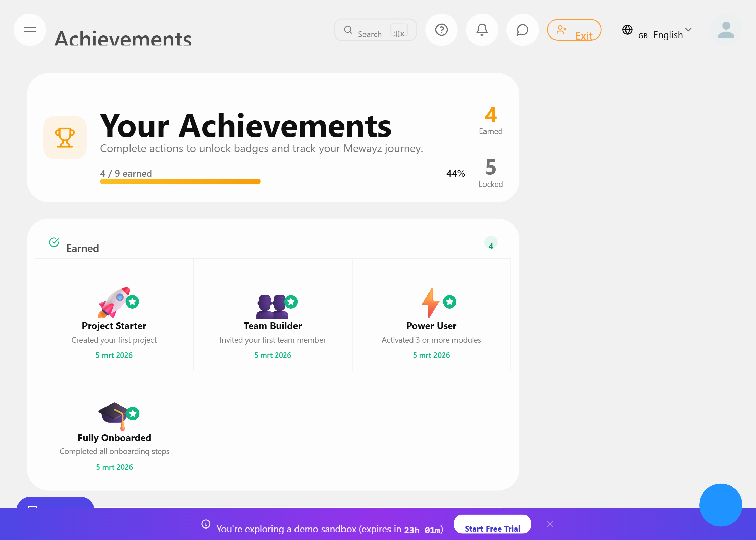Open the Achievements page title
The height and width of the screenshot is (540, 756).
coord(124,38)
